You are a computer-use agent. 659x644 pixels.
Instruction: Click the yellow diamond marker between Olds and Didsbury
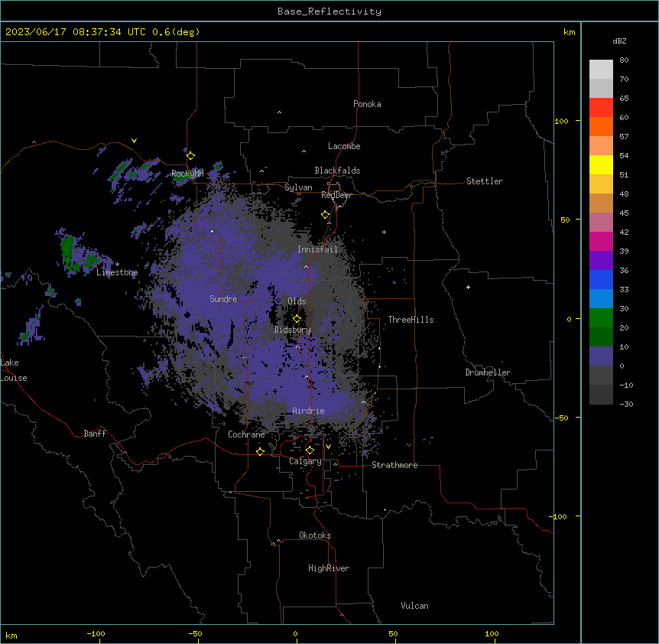pyautogui.click(x=297, y=319)
